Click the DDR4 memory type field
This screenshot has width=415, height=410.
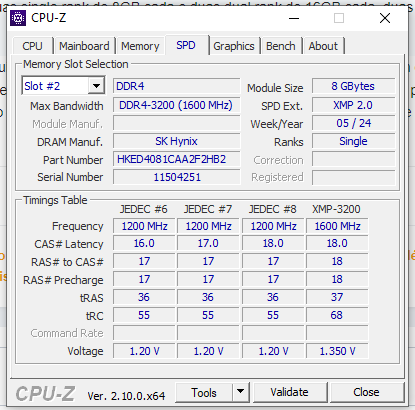[x=176, y=86]
